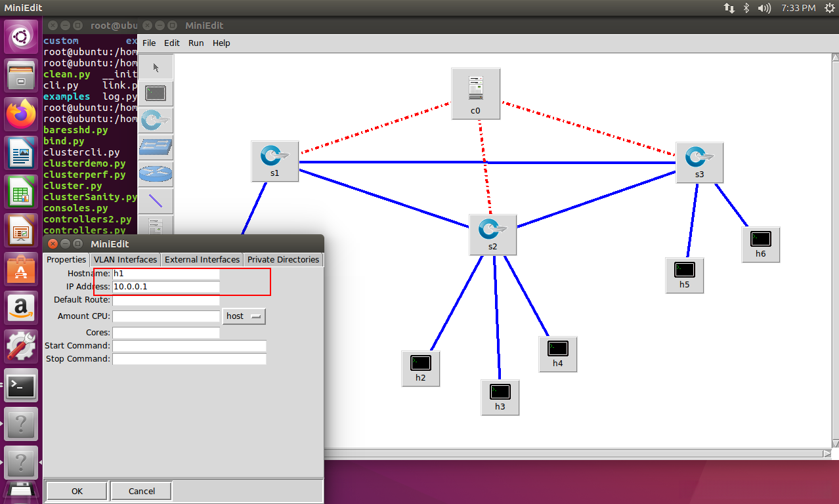Open the Run menu
The height and width of the screenshot is (504, 839).
(196, 43)
